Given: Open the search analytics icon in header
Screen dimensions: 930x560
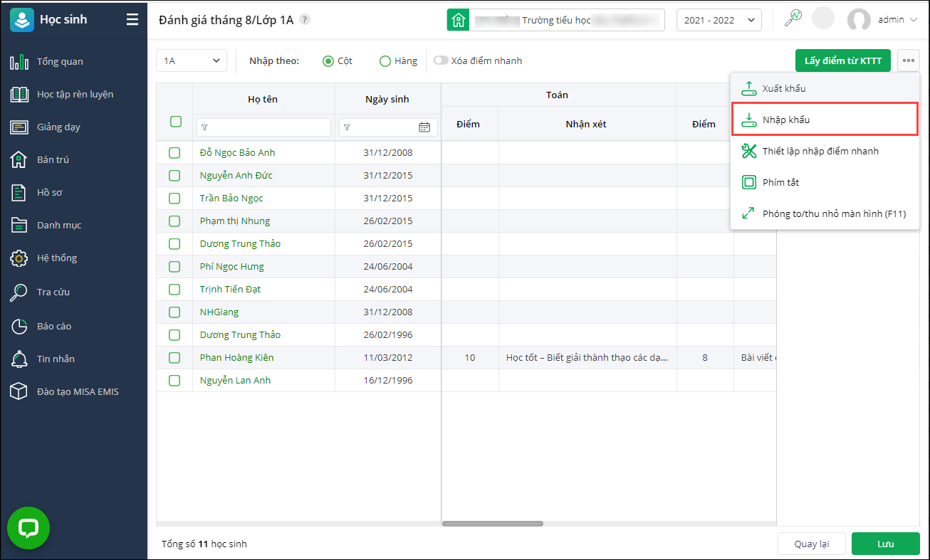Looking at the screenshot, I should pos(793,19).
